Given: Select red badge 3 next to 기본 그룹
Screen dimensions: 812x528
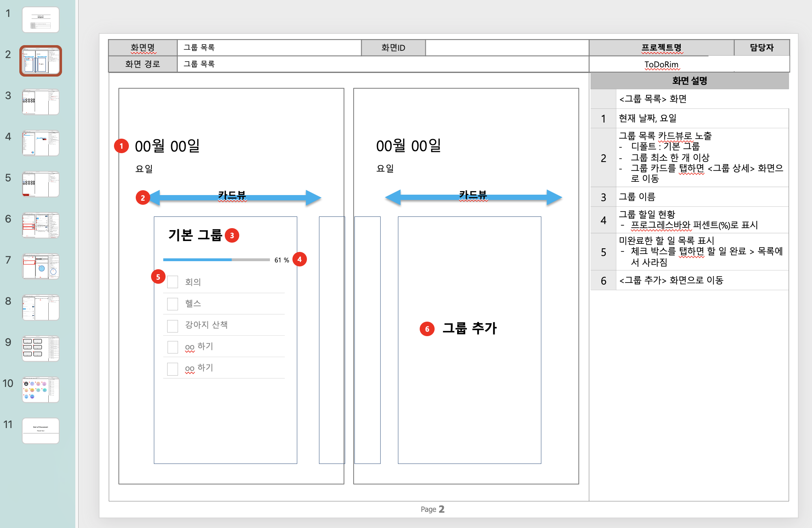Looking at the screenshot, I should pos(232,235).
